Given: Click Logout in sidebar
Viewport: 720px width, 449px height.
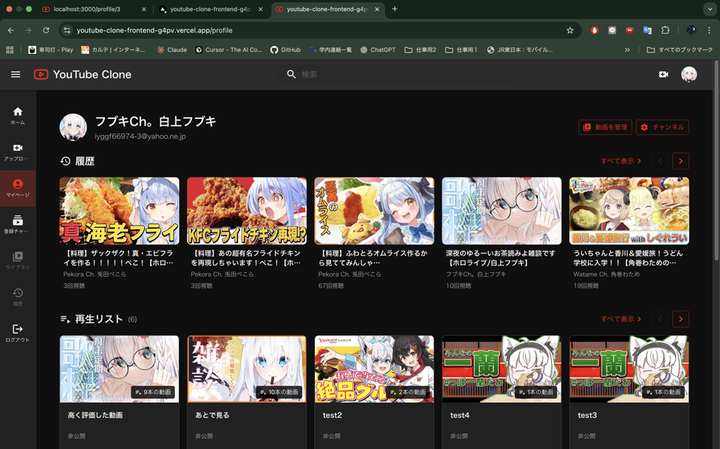Looking at the screenshot, I should (x=17, y=333).
